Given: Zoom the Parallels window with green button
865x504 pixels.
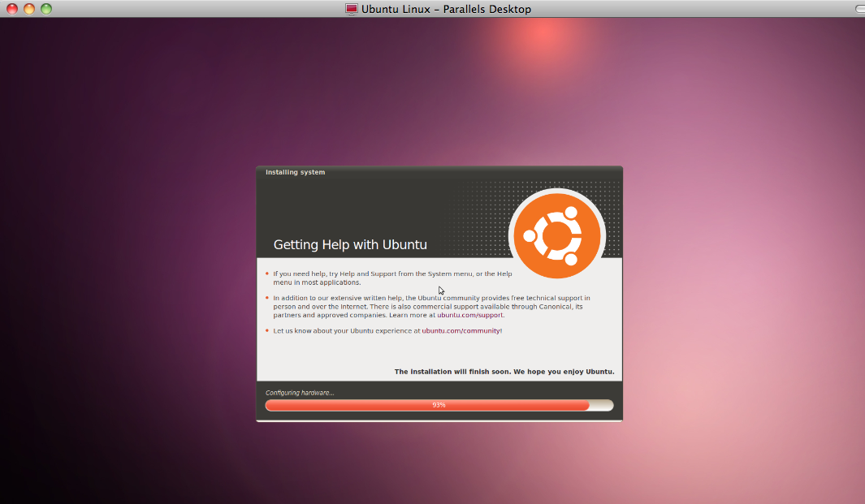Looking at the screenshot, I should [46, 9].
